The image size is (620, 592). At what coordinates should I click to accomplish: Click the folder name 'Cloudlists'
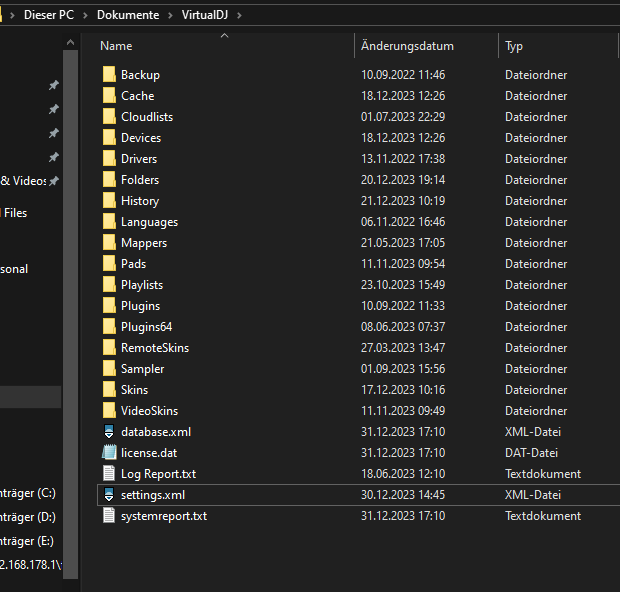[147, 117]
